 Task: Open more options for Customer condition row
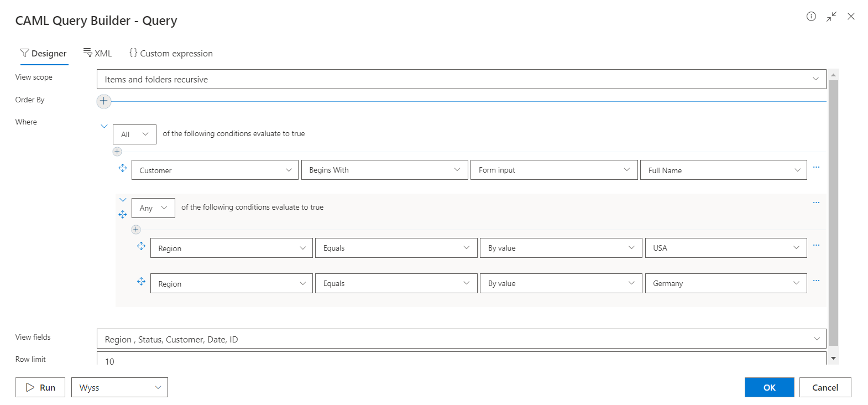coord(816,167)
